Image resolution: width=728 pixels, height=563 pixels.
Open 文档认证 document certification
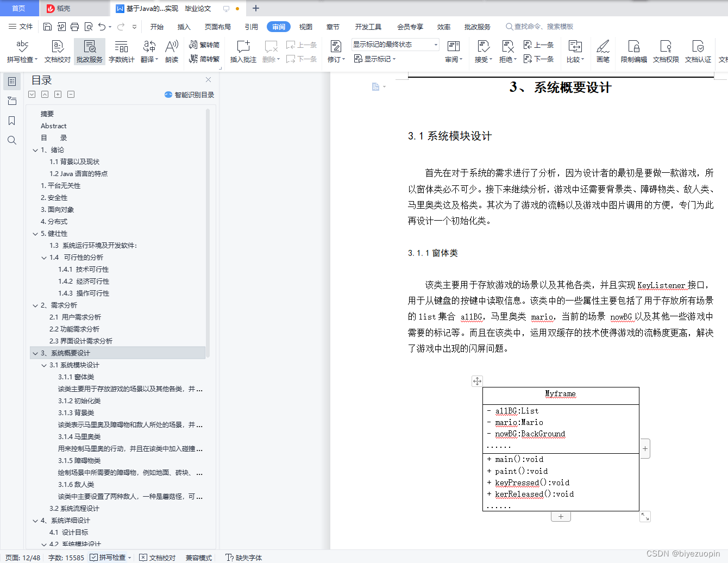pyautogui.click(x=698, y=51)
